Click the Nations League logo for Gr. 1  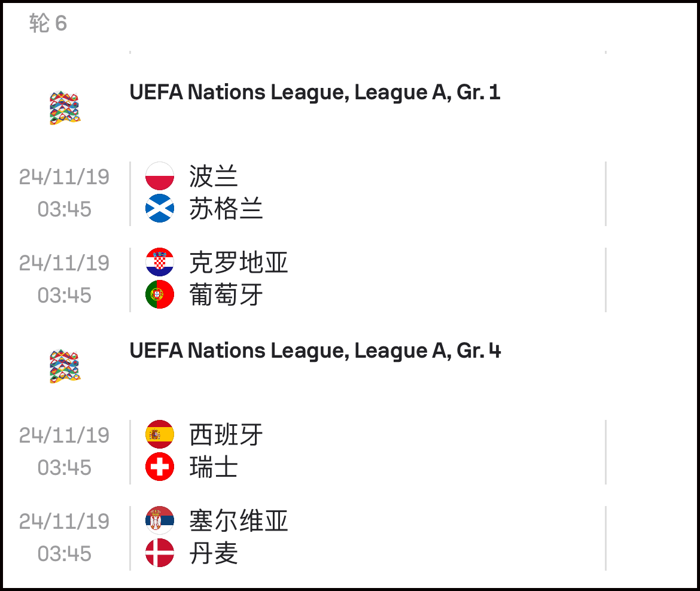[65, 108]
